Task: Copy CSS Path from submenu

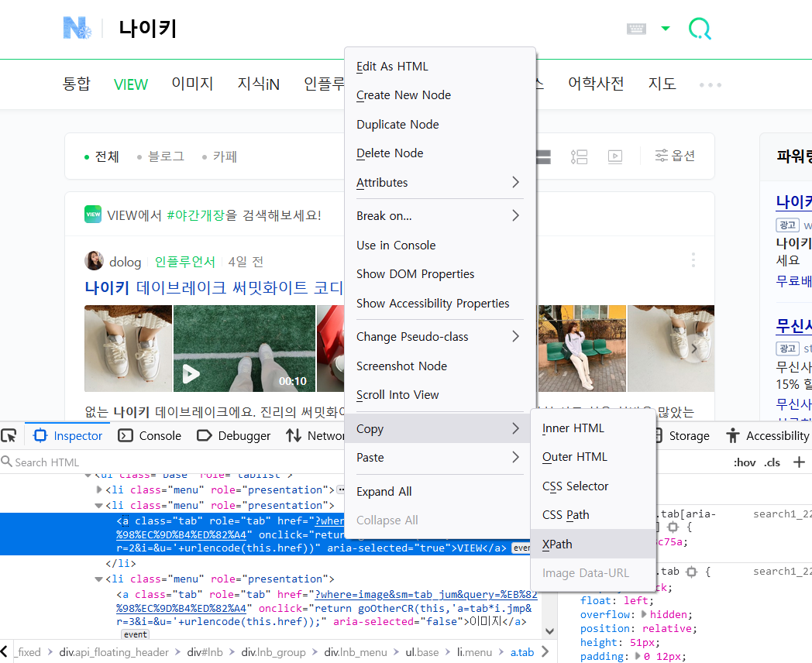Action: pos(594,515)
